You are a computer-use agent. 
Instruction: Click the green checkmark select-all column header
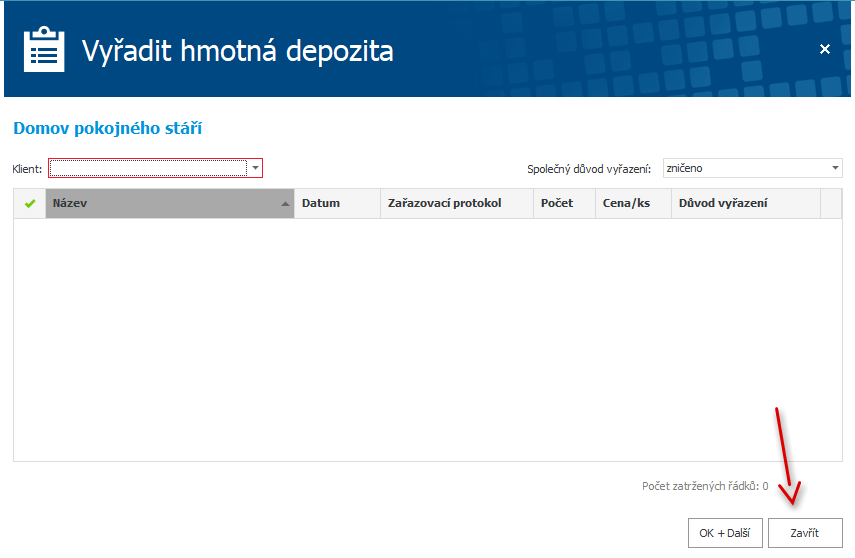point(30,203)
